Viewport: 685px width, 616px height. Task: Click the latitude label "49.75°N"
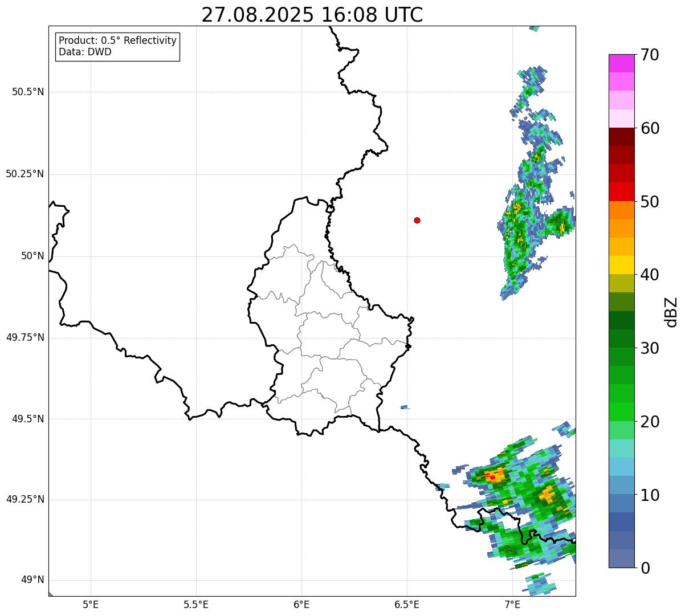[x=25, y=337]
